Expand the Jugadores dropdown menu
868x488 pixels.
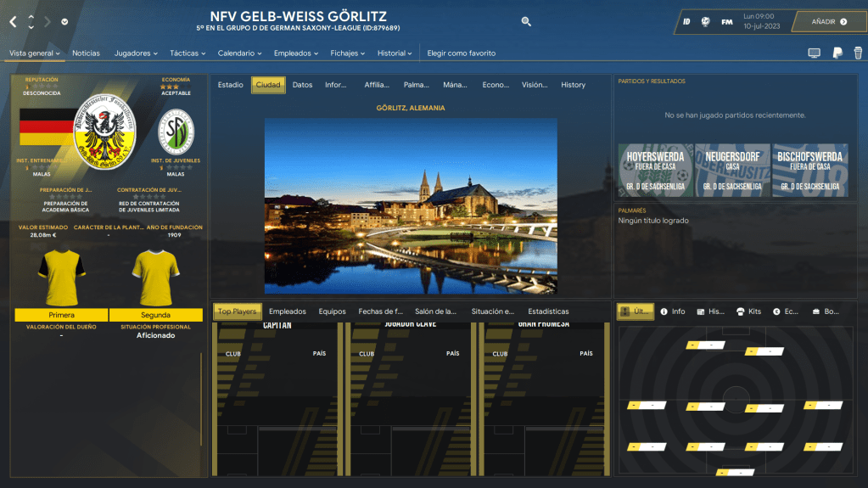click(x=136, y=53)
